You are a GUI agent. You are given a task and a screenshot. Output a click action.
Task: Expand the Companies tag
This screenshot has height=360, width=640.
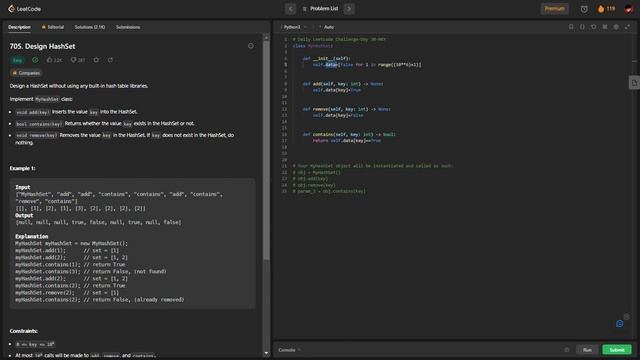[26, 73]
